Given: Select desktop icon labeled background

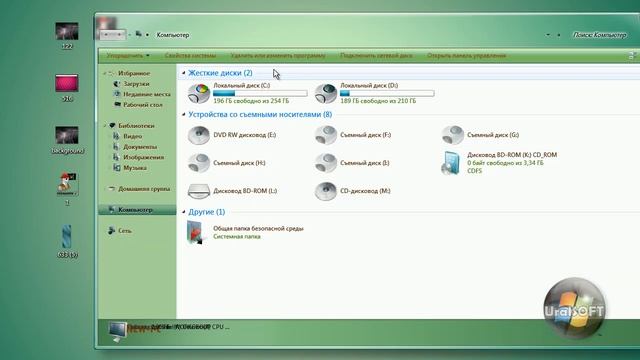Looking at the screenshot, I should pos(67,135).
